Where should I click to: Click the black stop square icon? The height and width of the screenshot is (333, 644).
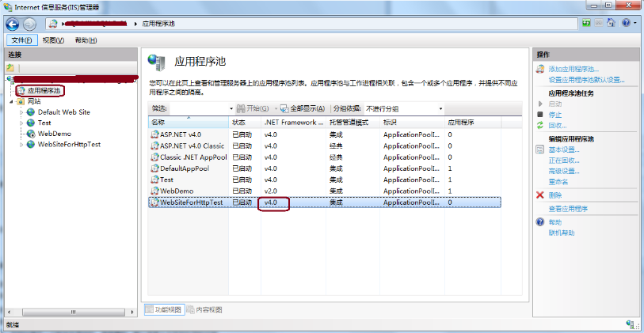pos(540,115)
